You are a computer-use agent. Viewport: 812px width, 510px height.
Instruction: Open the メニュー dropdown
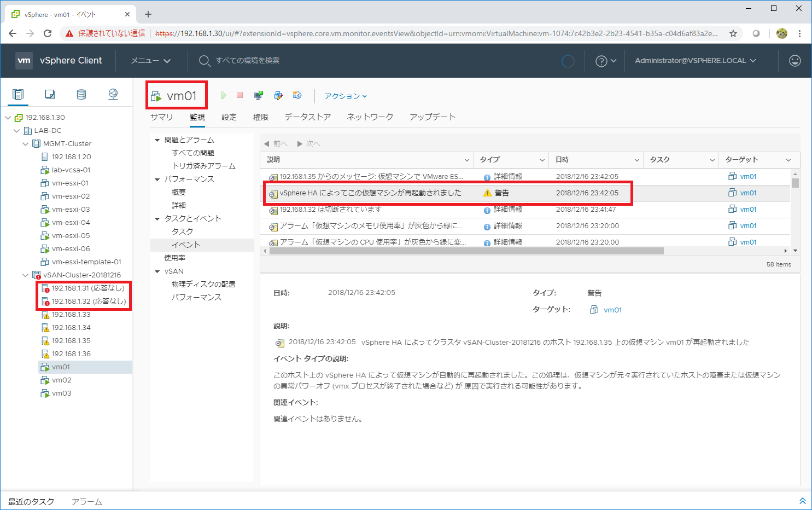click(x=151, y=61)
